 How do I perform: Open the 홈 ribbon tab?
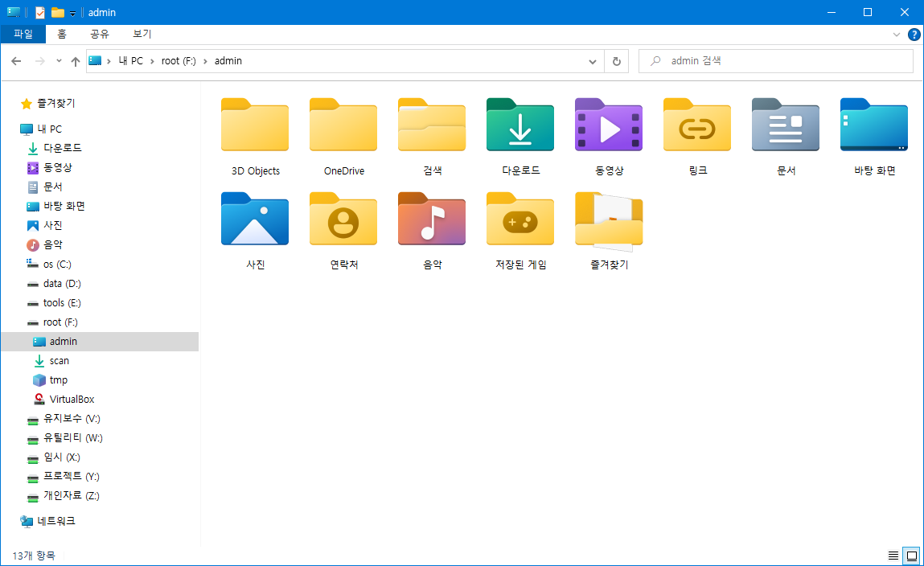point(62,34)
